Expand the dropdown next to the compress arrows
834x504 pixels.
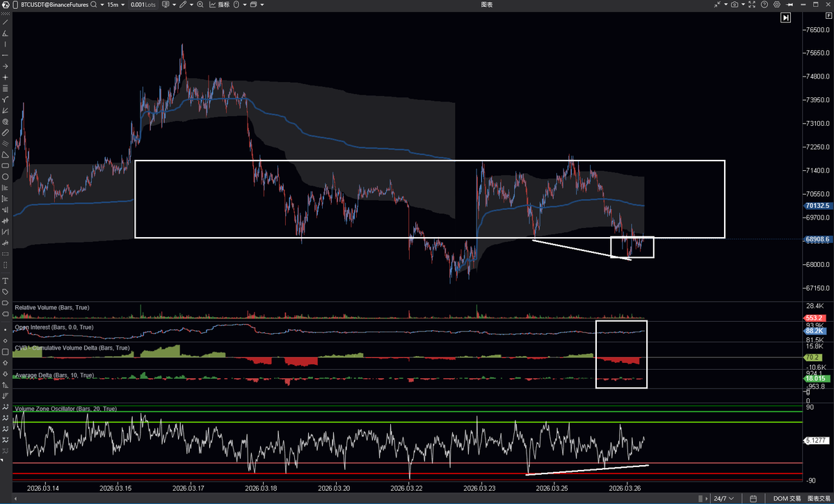click(726, 5)
